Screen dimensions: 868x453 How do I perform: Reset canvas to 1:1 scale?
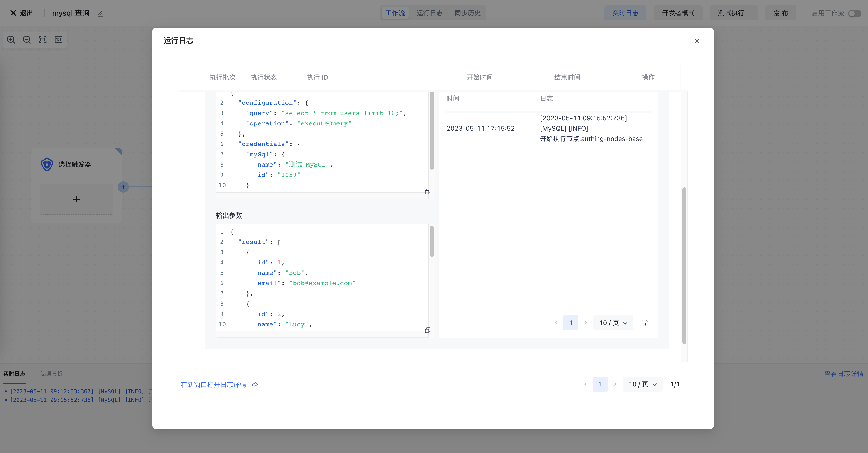[x=59, y=40]
